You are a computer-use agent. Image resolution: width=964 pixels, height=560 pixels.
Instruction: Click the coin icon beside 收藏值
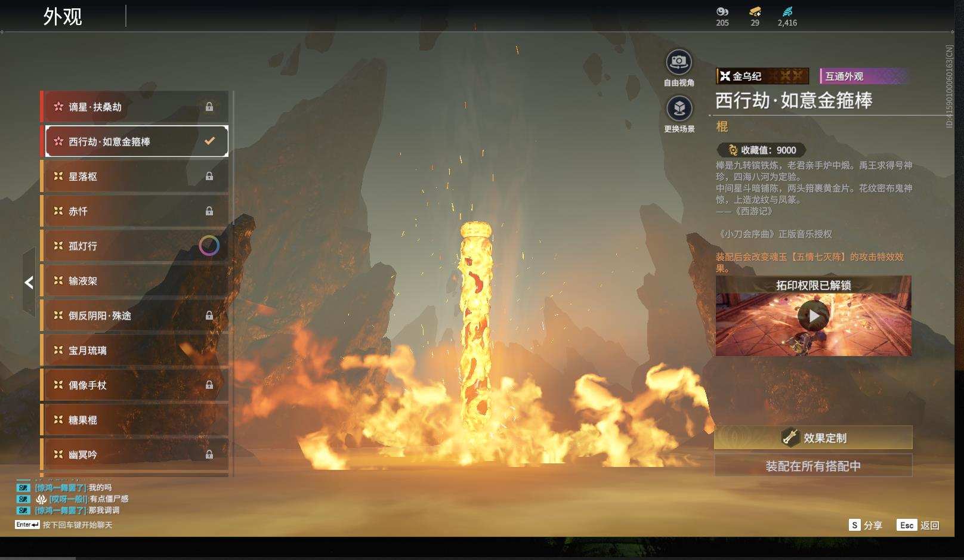(733, 150)
